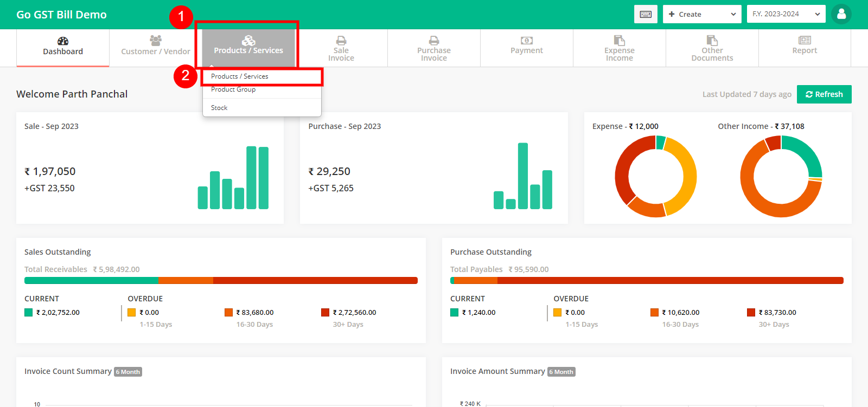Screen dimensions: 868x407
Task: Click the Sale Invoice printer icon
Action: pyautogui.click(x=341, y=40)
